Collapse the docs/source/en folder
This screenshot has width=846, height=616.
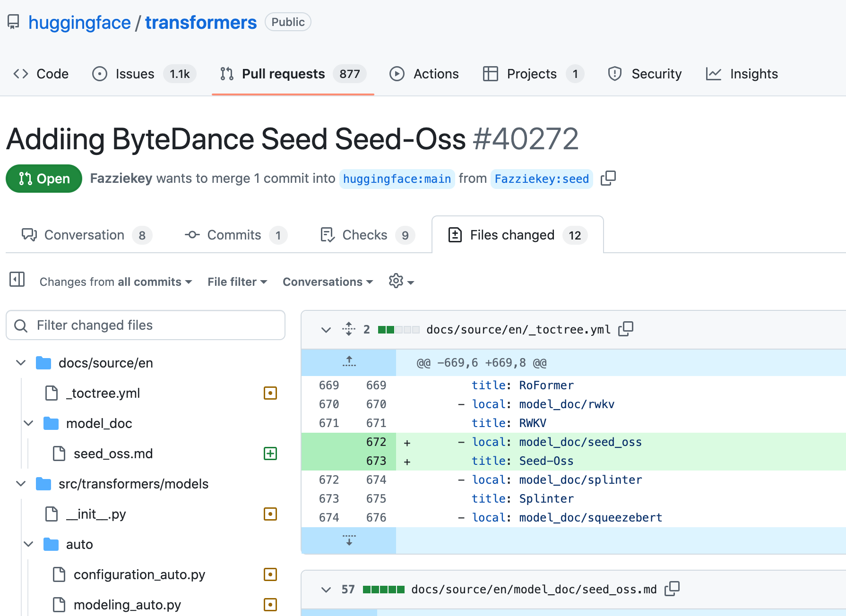pyautogui.click(x=21, y=363)
